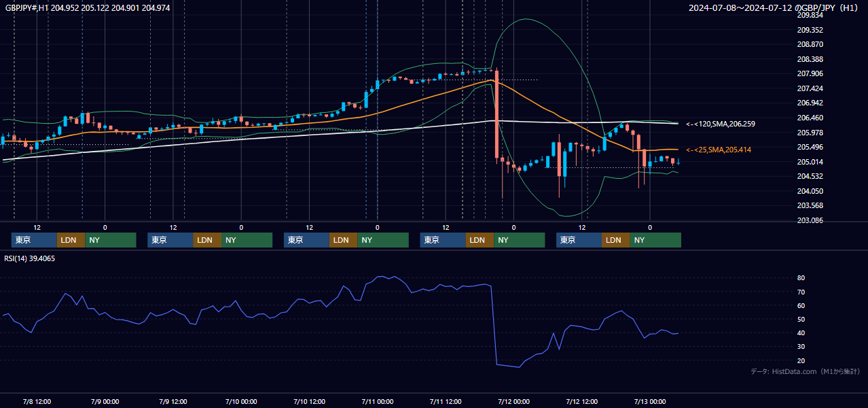Select the RSI 60 level label
The width and height of the screenshot is (868, 408).
[x=801, y=305]
